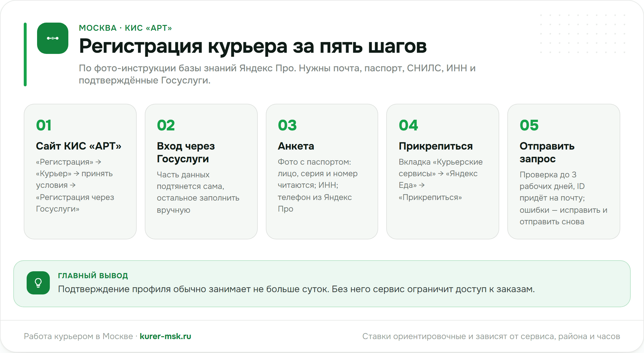
Task: Click the step 01 description about «Регистрация через Госуслуги»
Action: (75, 185)
